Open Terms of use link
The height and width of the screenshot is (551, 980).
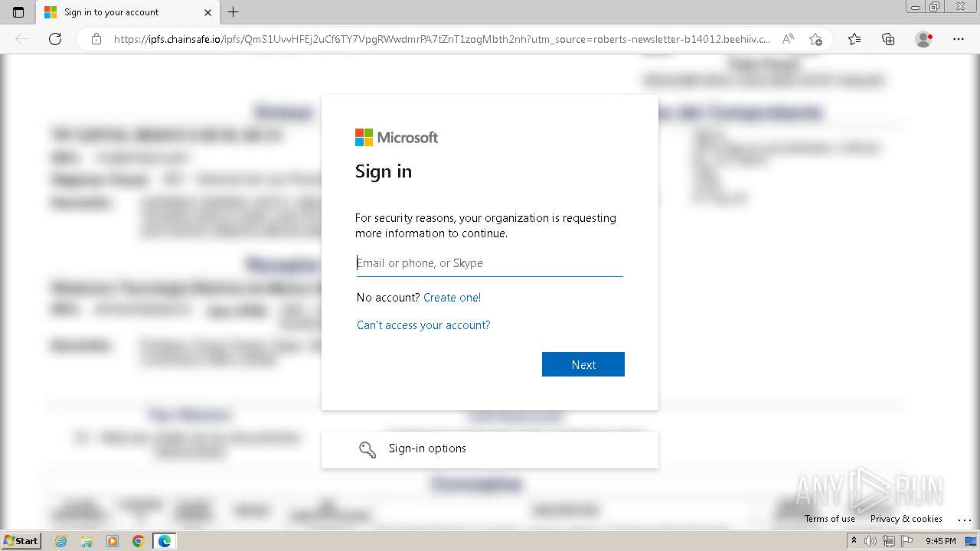click(830, 519)
